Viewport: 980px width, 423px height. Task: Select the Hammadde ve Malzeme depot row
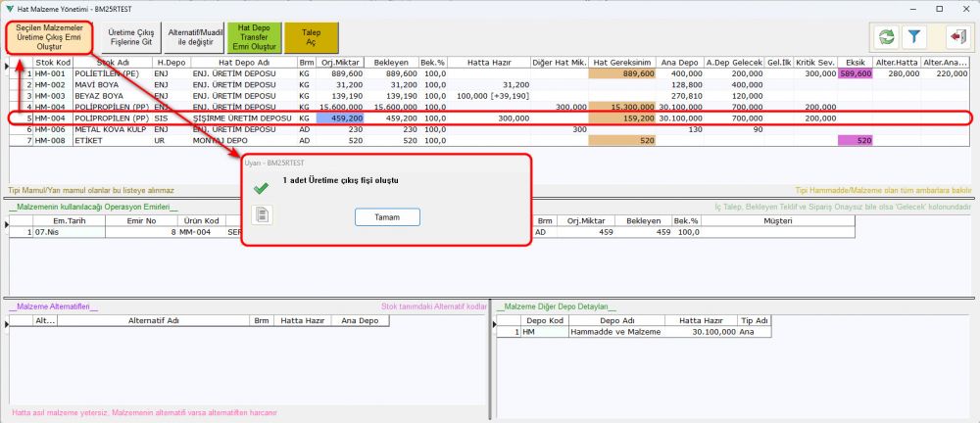[x=634, y=332]
